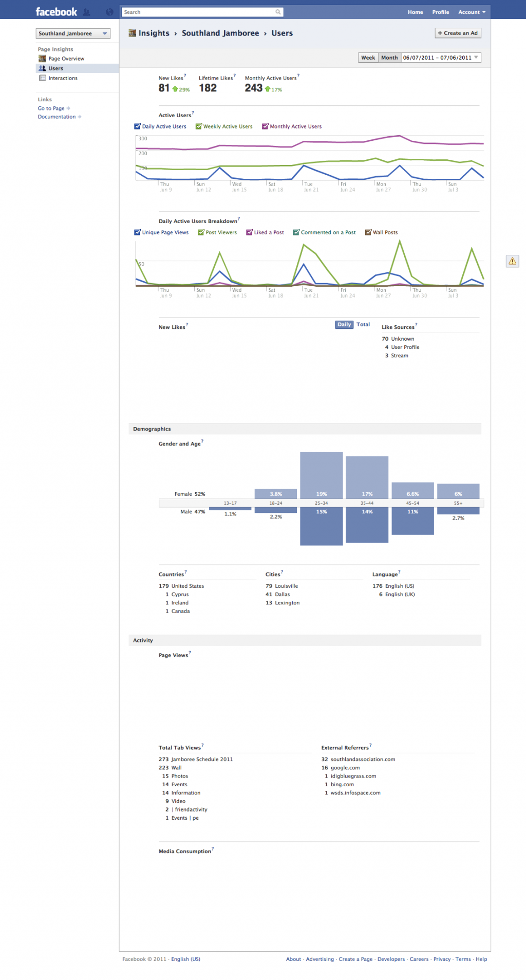Image resolution: width=526 pixels, height=980 pixels.
Task: Open Help footer link
Action: pos(481,959)
